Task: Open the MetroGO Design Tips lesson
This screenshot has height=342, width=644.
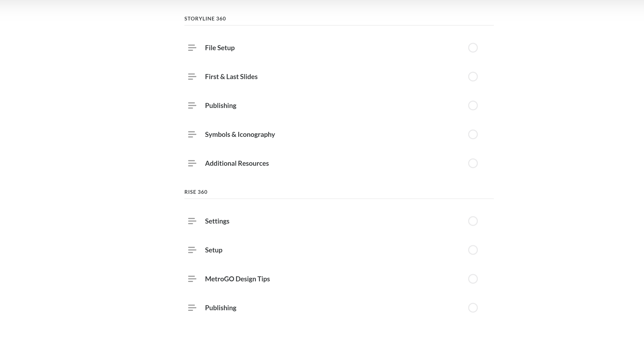Action: [237, 279]
